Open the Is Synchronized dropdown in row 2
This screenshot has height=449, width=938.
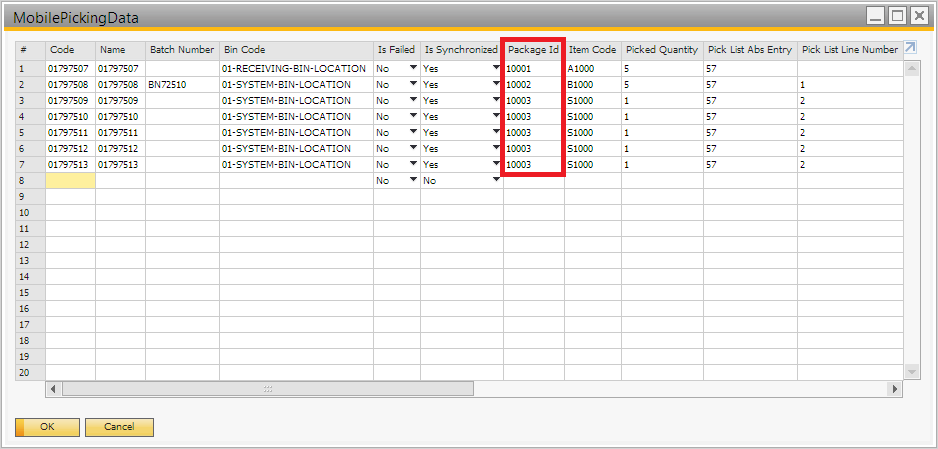pyautogui.click(x=496, y=85)
